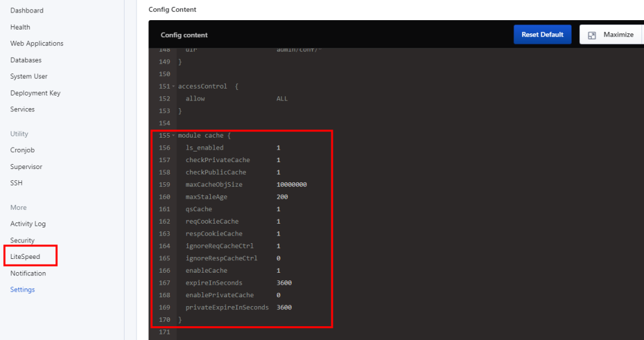Open Security settings page

(22, 240)
